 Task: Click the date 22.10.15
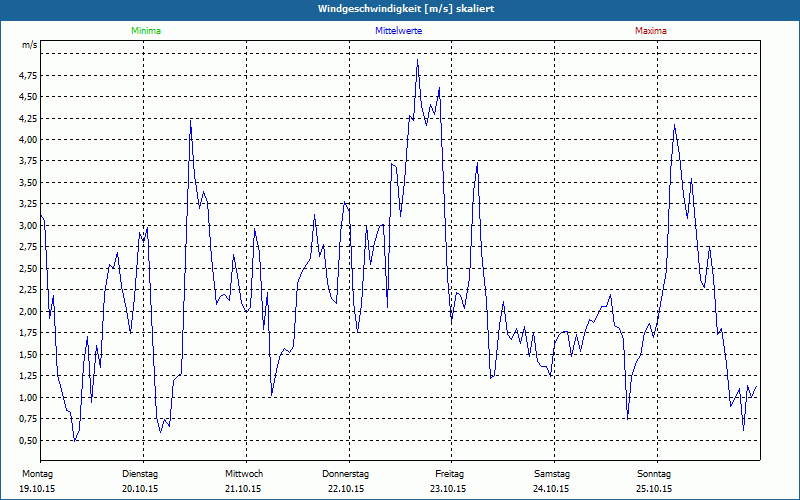(346, 489)
